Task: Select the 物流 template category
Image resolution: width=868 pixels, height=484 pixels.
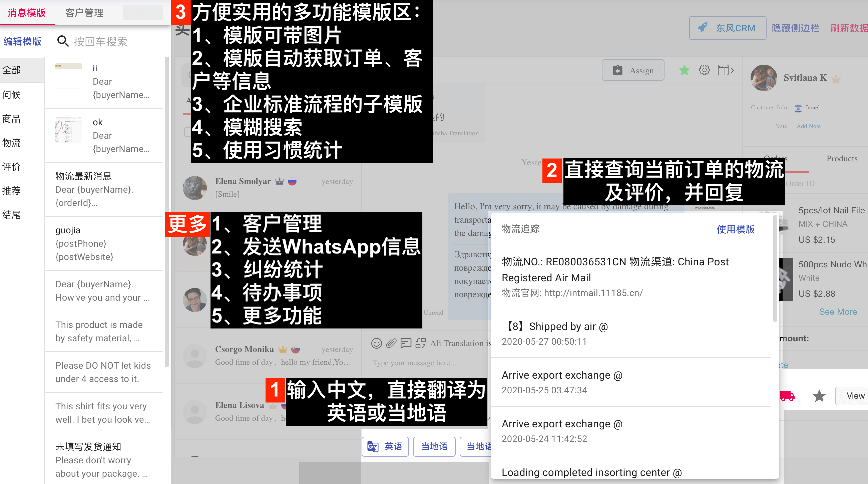Action: coord(11,143)
